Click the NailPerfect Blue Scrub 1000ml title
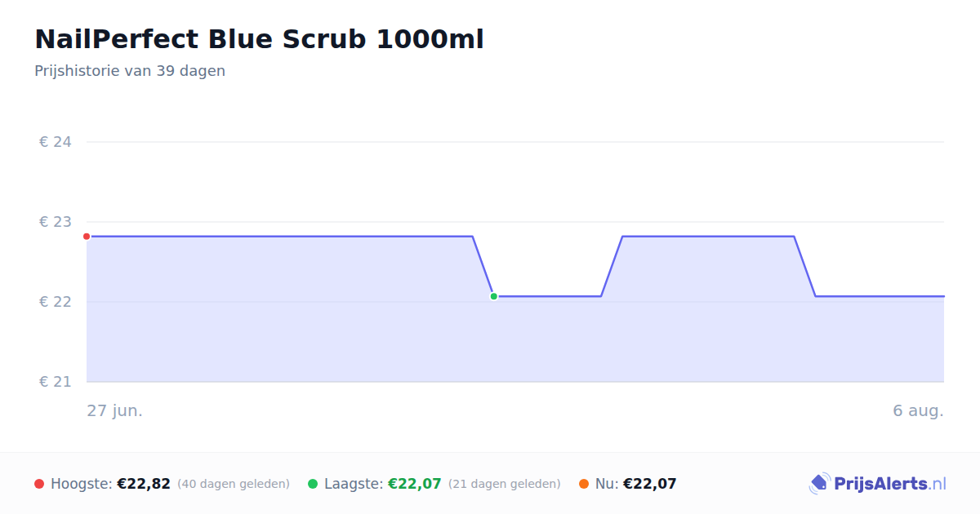This screenshot has width=980, height=514. pyautogui.click(x=259, y=39)
